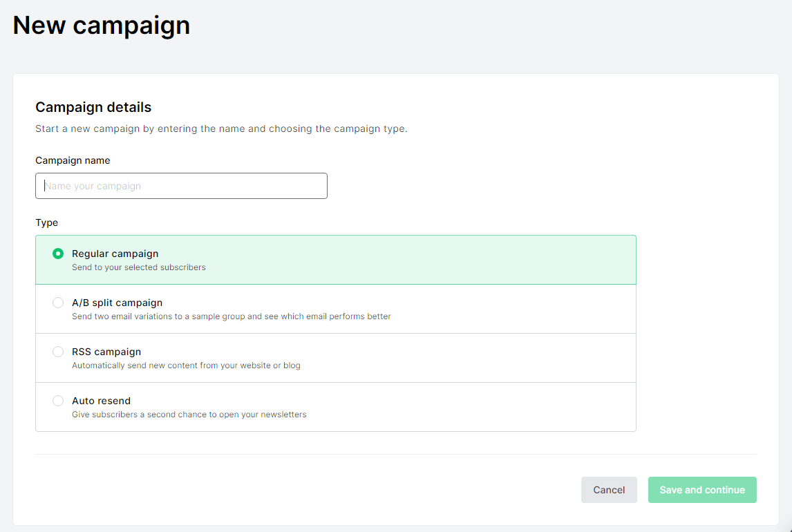The image size is (792, 532).
Task: Click the 'Send two email variations' description text
Action: coord(231,316)
